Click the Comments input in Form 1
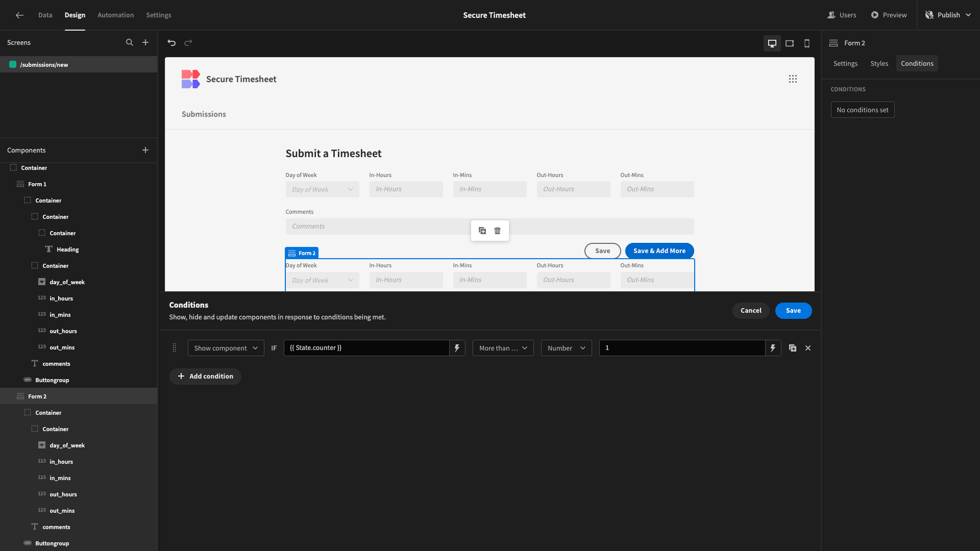 (x=490, y=227)
